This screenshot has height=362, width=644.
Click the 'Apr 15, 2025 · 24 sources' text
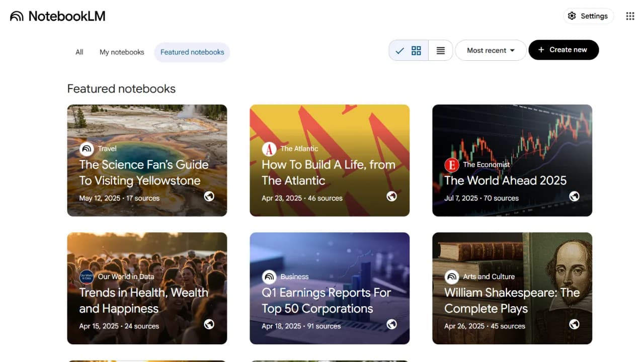pos(119,326)
